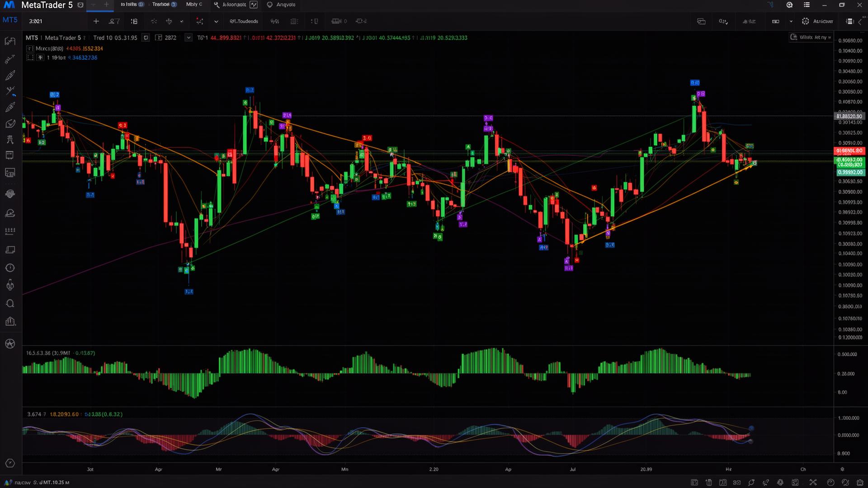Viewport: 868px width, 488px height.
Task: Toggle the square box next to Tred 10
Action: (x=146, y=38)
